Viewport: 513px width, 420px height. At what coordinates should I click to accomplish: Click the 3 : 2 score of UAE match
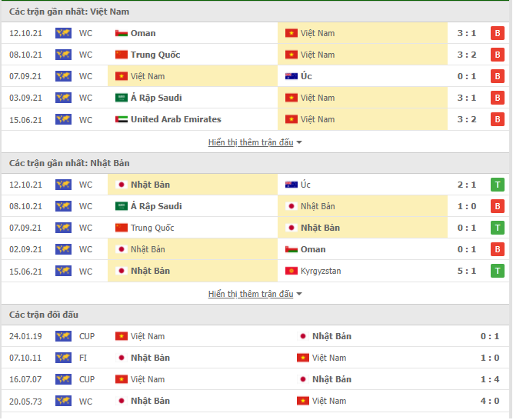click(467, 119)
